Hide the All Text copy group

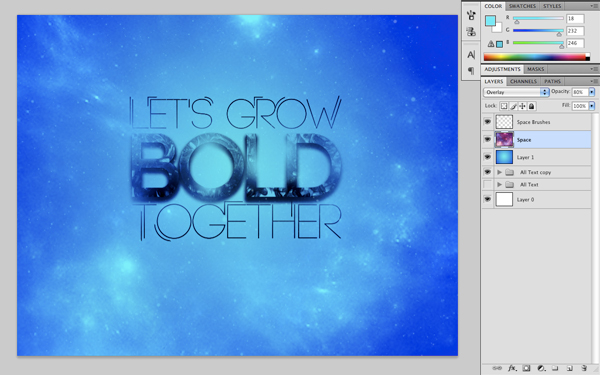pos(488,172)
